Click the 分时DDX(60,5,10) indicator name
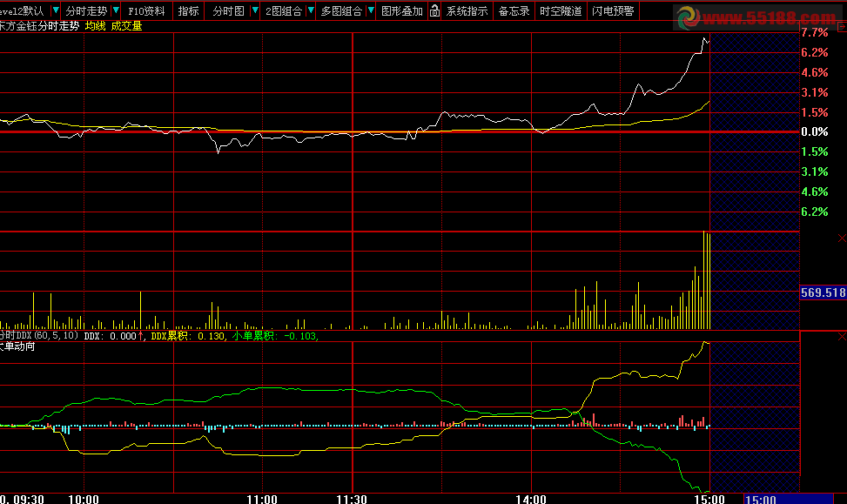Viewport: 847px width, 504px height. click(39, 336)
